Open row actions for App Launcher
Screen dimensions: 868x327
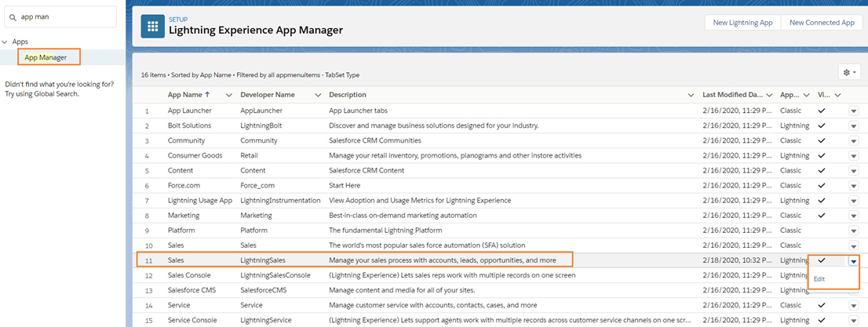(x=854, y=111)
